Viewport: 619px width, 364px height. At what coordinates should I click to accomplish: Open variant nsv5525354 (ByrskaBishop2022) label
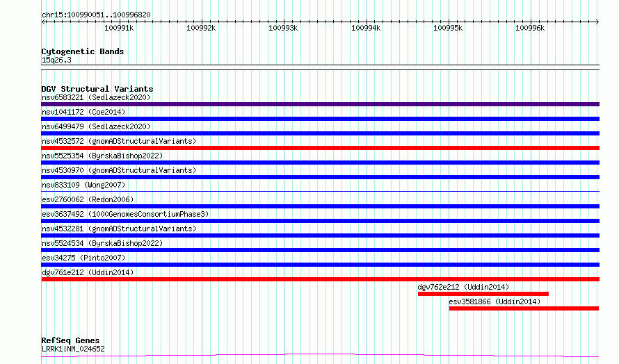tap(102, 156)
